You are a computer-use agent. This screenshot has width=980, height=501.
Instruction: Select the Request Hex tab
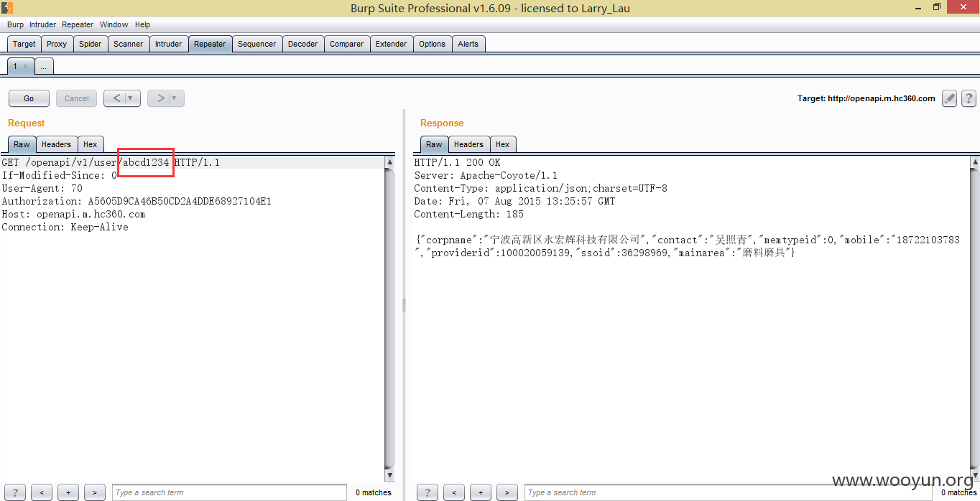point(91,144)
